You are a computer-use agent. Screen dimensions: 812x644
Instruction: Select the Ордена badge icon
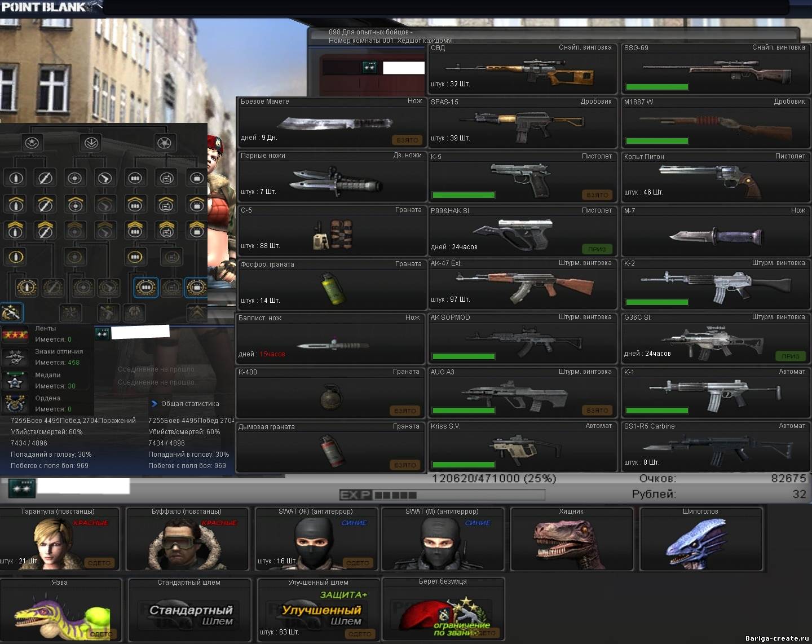pyautogui.click(x=15, y=404)
